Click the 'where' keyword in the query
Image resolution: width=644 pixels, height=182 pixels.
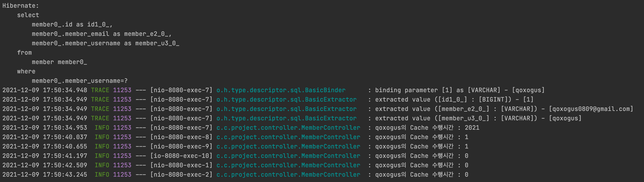pyautogui.click(x=26, y=71)
